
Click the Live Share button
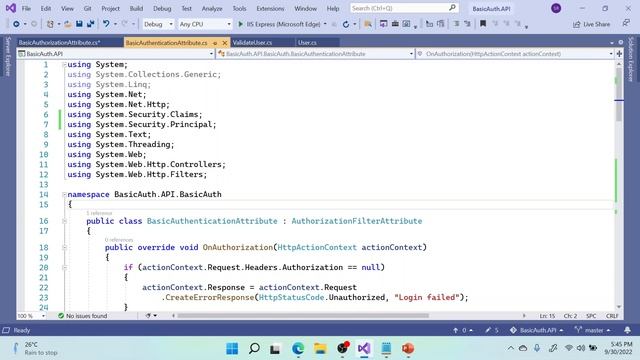coord(591,24)
